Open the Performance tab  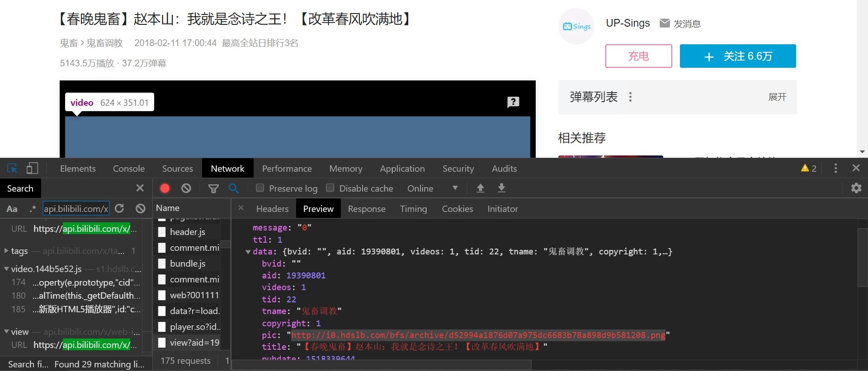coord(287,169)
